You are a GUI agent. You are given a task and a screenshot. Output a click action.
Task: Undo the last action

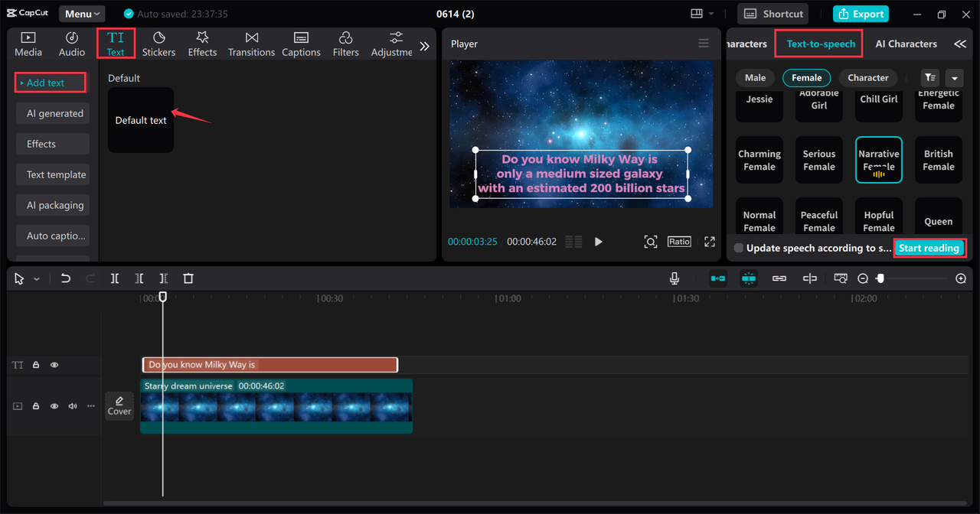point(66,278)
